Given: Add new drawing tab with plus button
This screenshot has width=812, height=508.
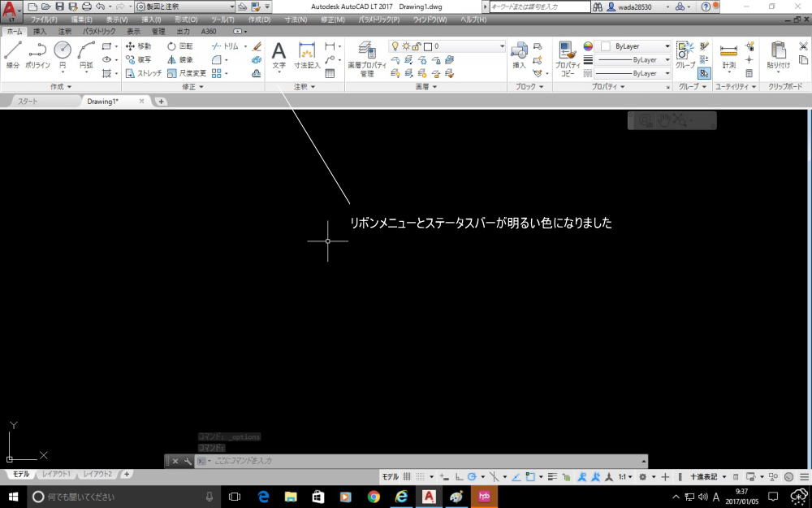Looking at the screenshot, I should 161,102.
